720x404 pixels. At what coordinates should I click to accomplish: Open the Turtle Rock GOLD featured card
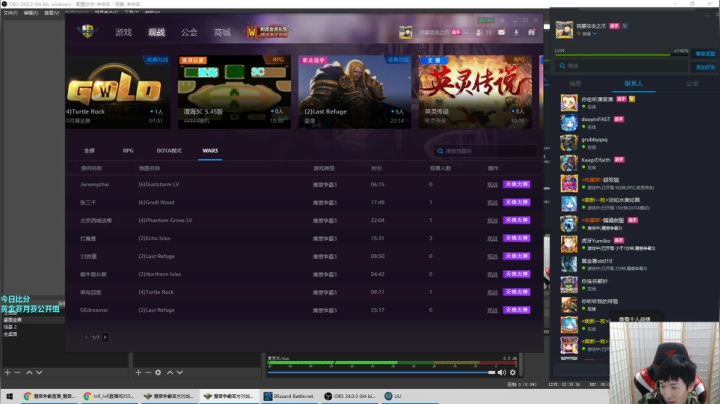(118, 92)
